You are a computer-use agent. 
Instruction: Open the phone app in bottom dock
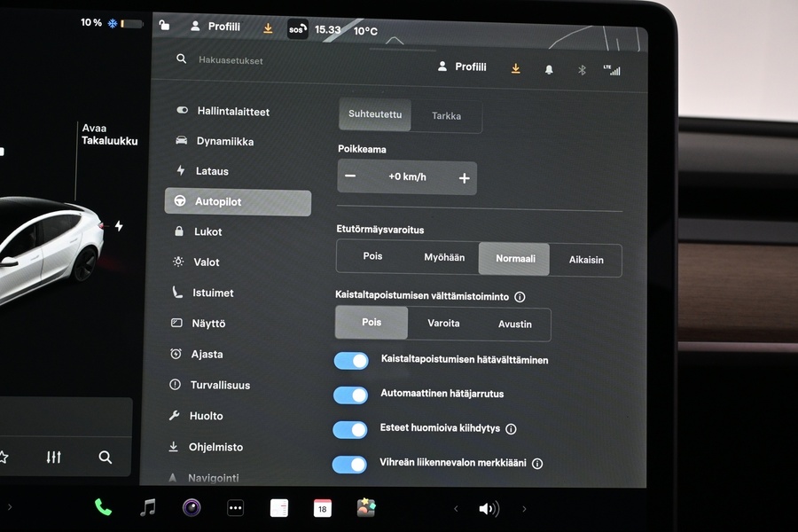(103, 507)
